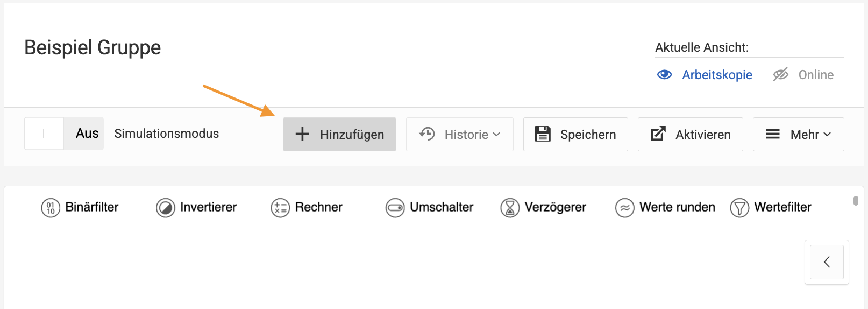Click the vertical scrollbar thumb
The image size is (868, 309).
click(x=856, y=201)
